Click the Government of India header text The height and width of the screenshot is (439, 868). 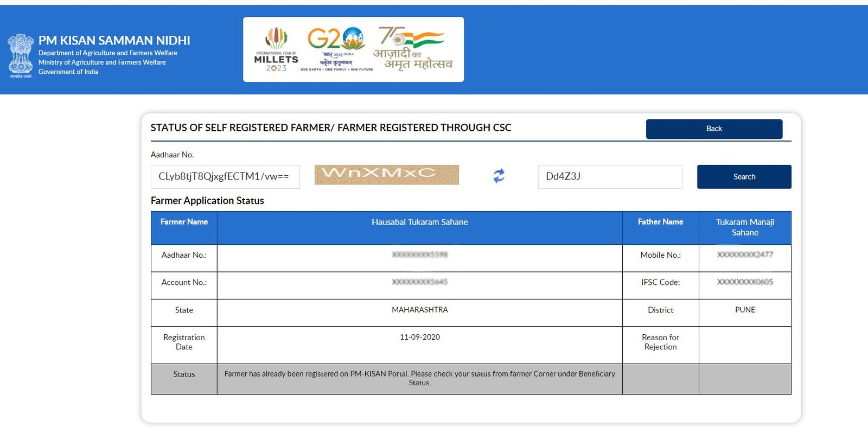click(x=68, y=72)
